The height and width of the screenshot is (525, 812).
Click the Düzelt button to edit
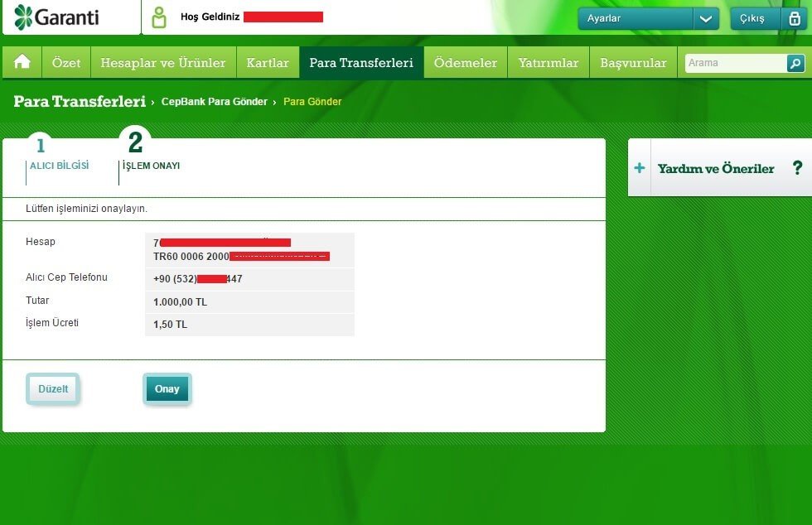pos(52,388)
